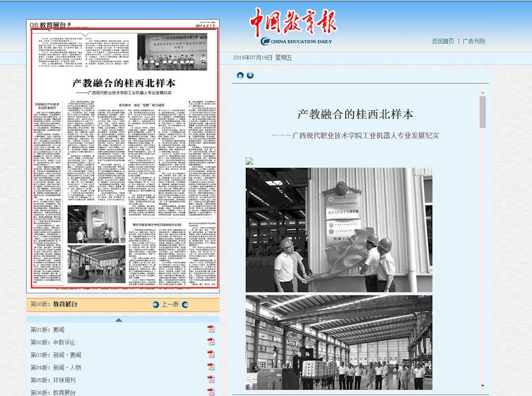Download the PDF for 第02版 中教评论

tap(211, 342)
